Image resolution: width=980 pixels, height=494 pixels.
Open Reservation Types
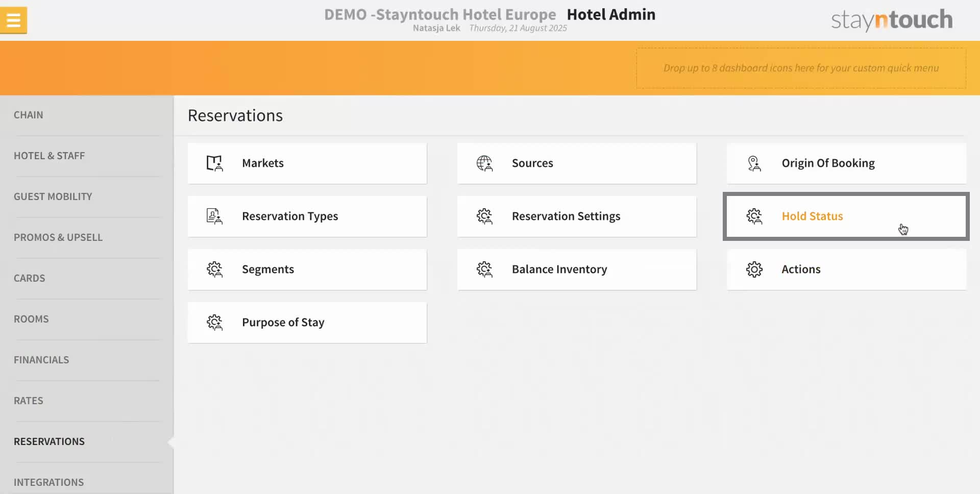(307, 216)
